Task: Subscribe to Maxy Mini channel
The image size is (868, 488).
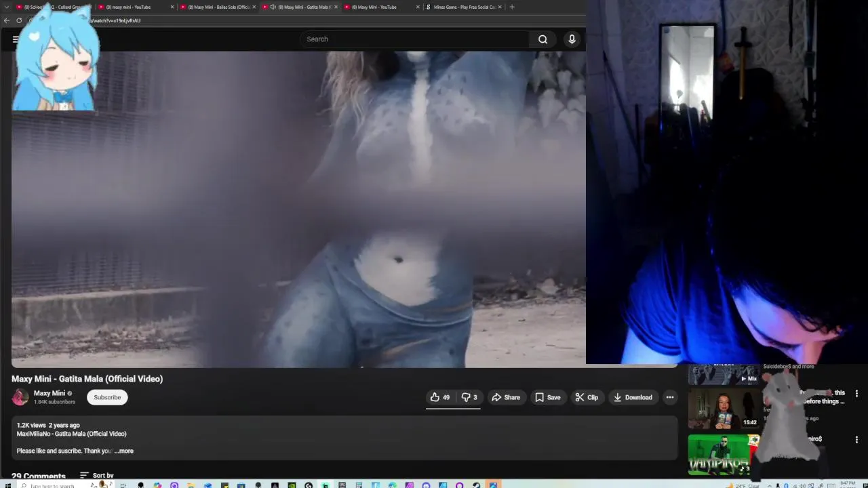Action: [107, 397]
